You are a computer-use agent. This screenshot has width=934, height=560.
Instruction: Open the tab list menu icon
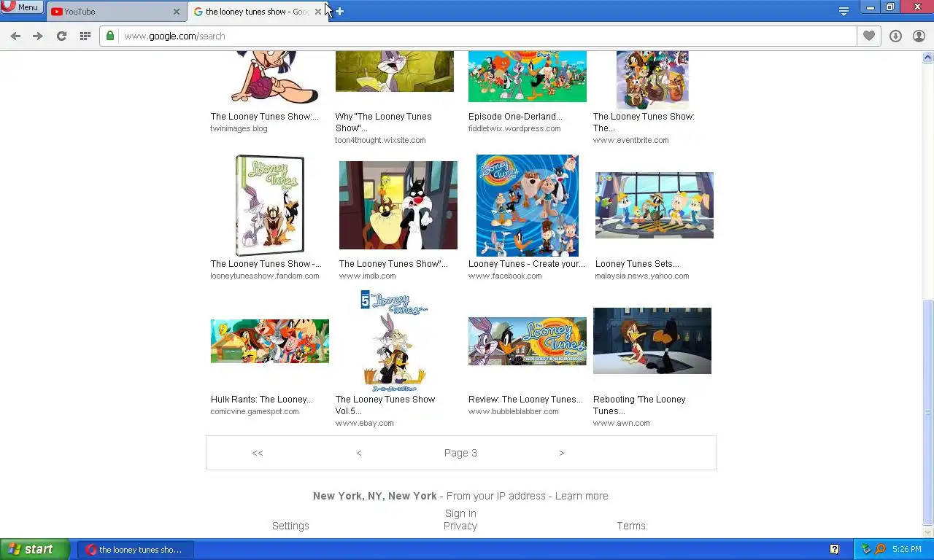click(844, 11)
